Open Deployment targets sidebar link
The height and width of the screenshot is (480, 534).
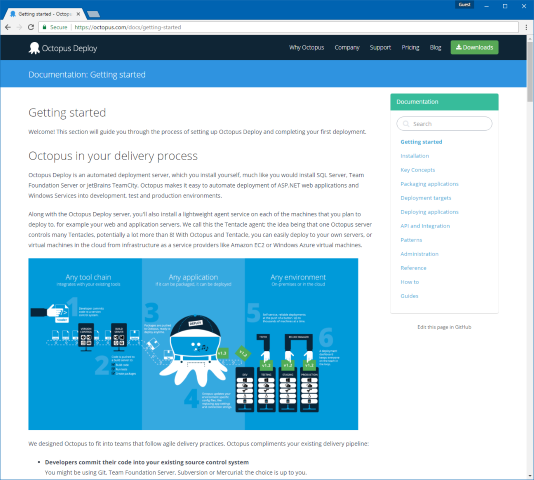426,198
